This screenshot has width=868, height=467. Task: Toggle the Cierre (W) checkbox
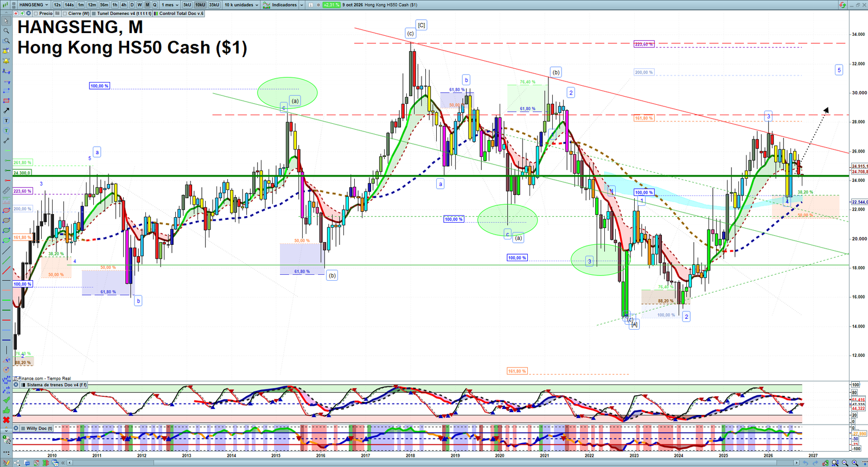(x=65, y=14)
